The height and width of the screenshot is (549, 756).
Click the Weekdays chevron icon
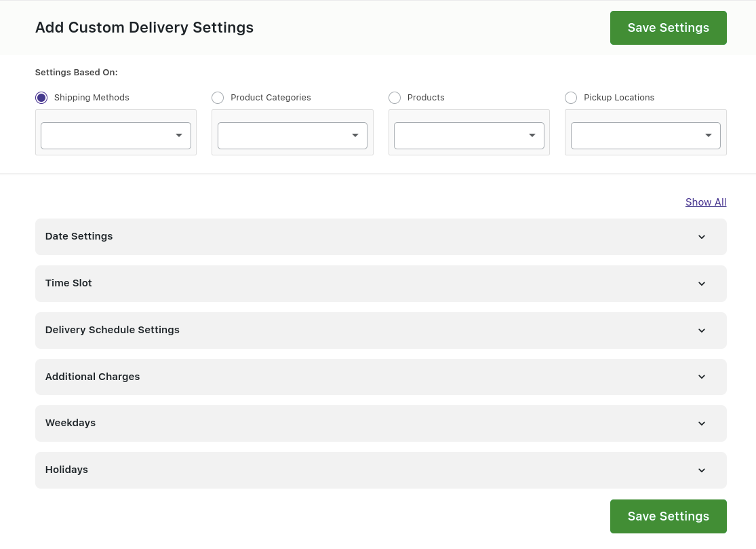[x=702, y=423]
